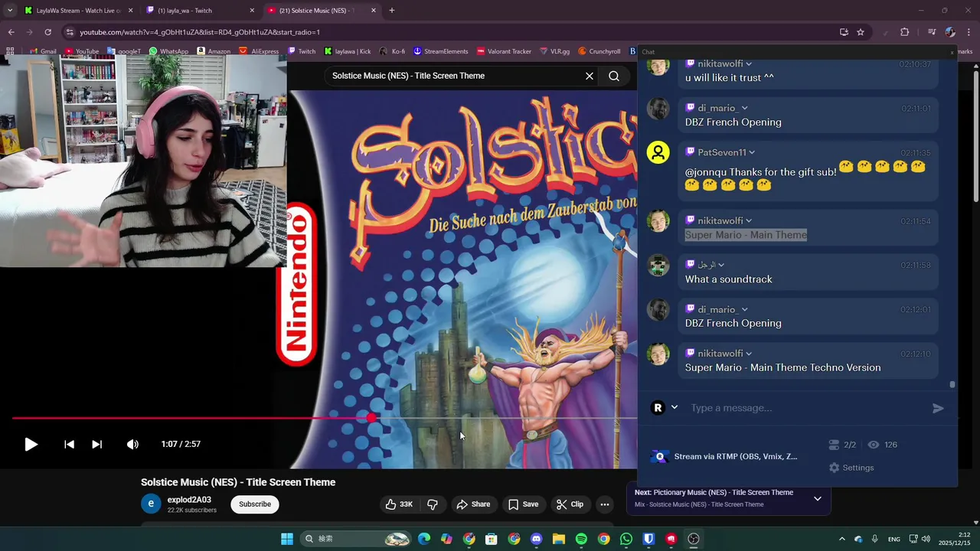The width and height of the screenshot is (980, 551).
Task: Open the Valorant Tracker bookmark
Action: (504, 51)
